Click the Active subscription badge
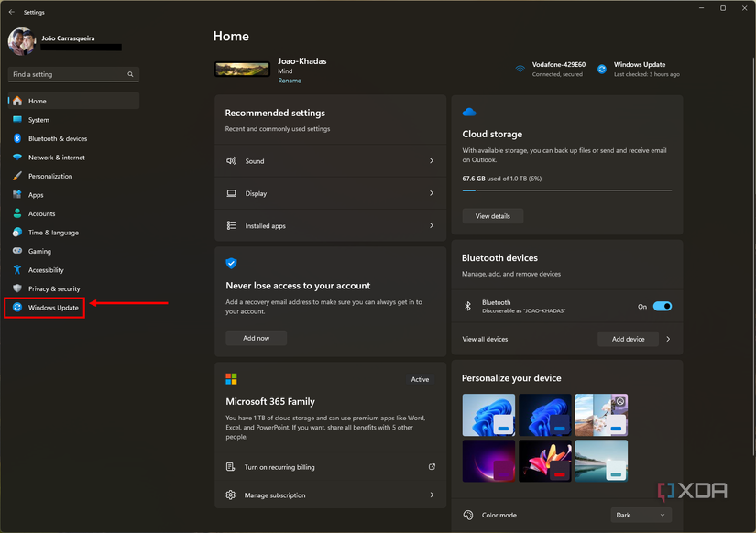This screenshot has height=533, width=756. coord(420,379)
